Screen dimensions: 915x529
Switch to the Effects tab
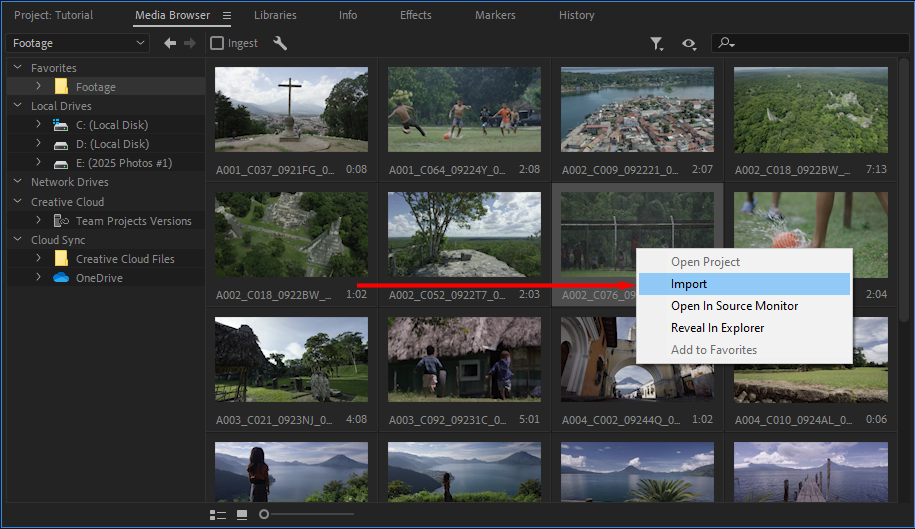[x=415, y=15]
